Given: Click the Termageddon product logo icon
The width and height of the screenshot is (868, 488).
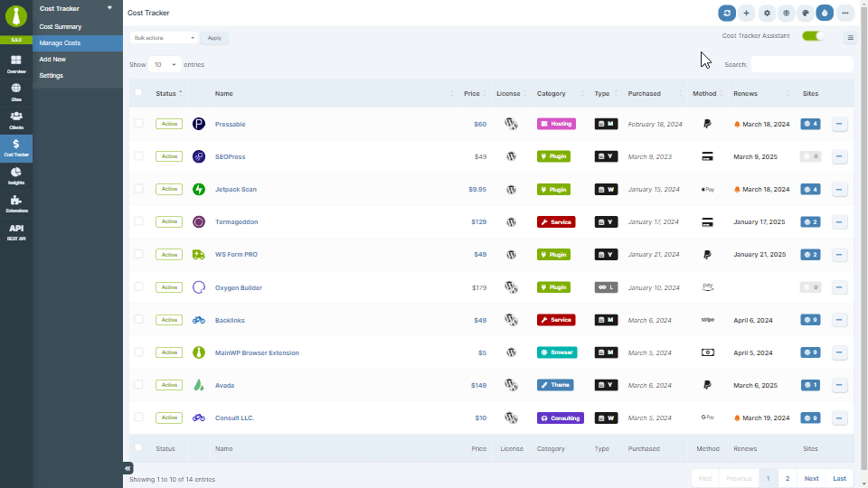Looking at the screenshot, I should tap(199, 222).
